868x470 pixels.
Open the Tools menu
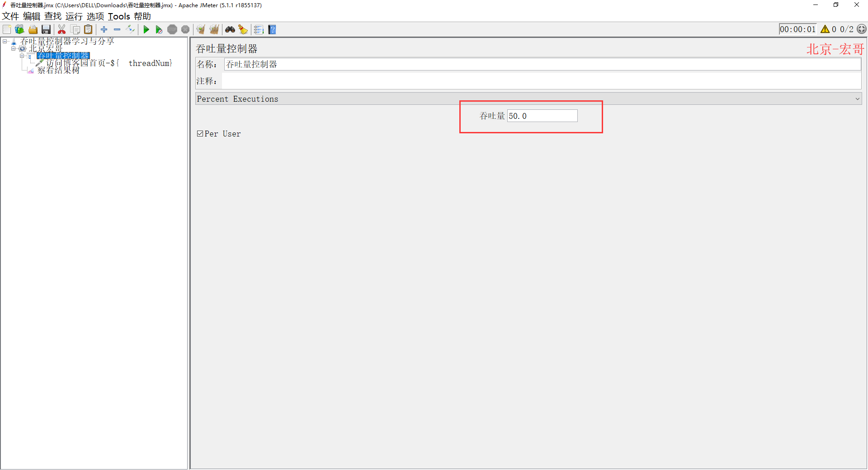click(x=119, y=16)
